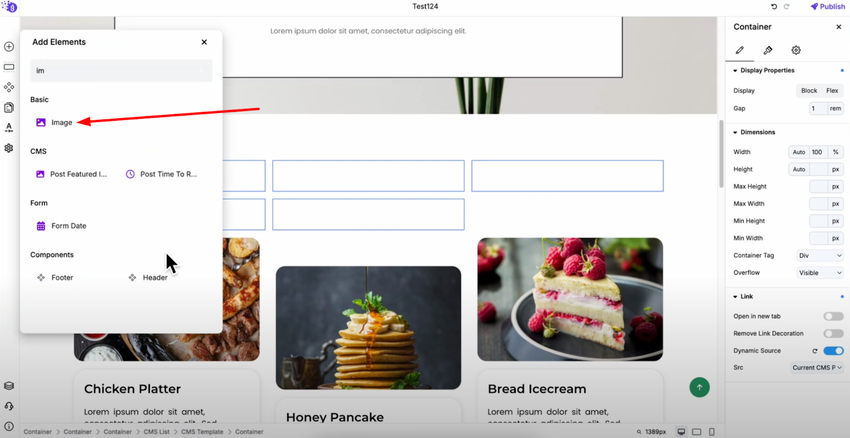Open the Overflow Visible dropdown

point(820,273)
